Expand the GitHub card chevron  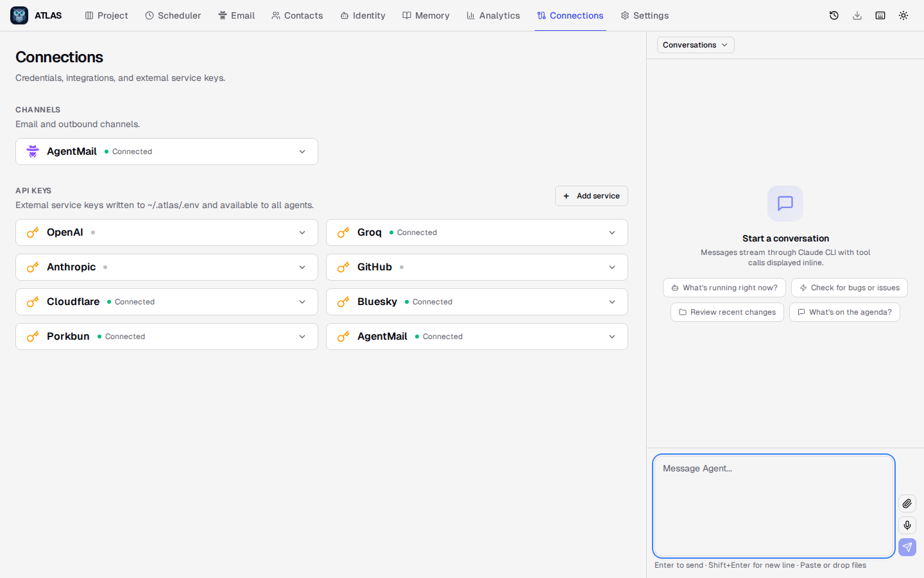coord(612,267)
